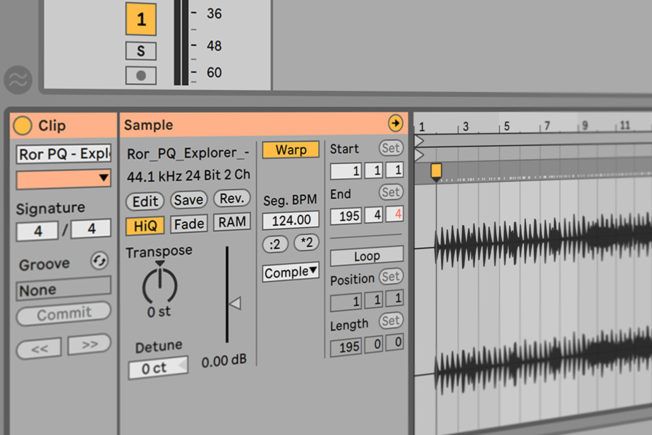Viewport: 652px width, 435px height.
Task: Click the Rev. reverse sample button
Action: [x=232, y=198]
